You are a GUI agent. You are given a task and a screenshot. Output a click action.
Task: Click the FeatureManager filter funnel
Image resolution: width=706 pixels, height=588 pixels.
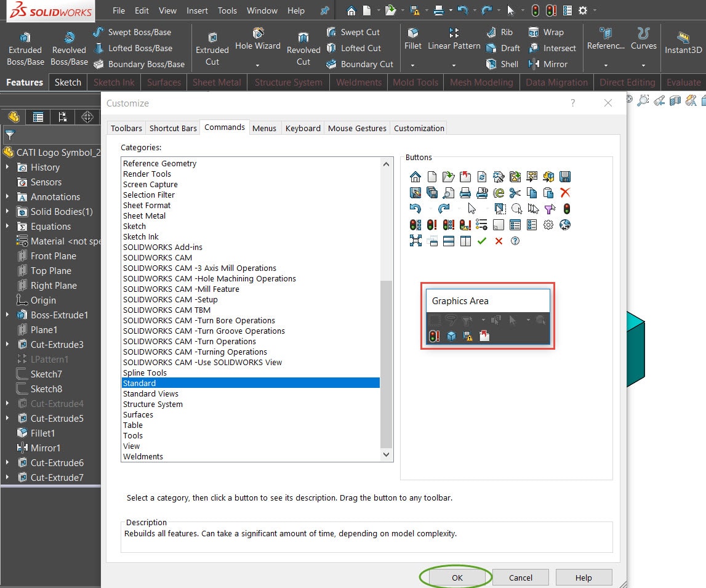[x=9, y=135]
